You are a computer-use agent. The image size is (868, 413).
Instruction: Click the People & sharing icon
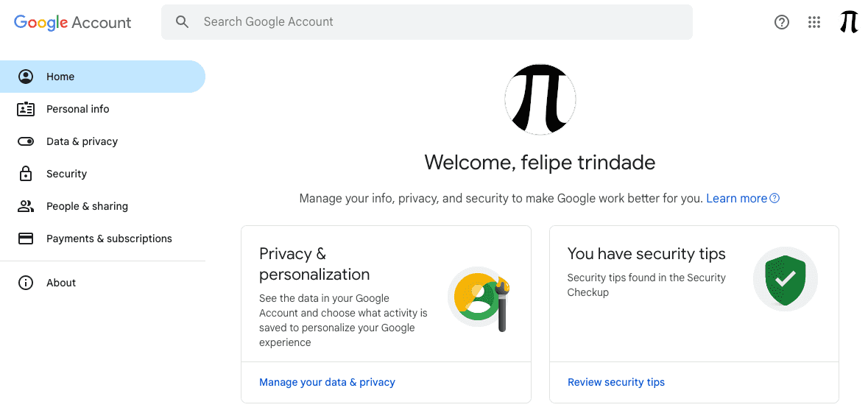click(26, 206)
